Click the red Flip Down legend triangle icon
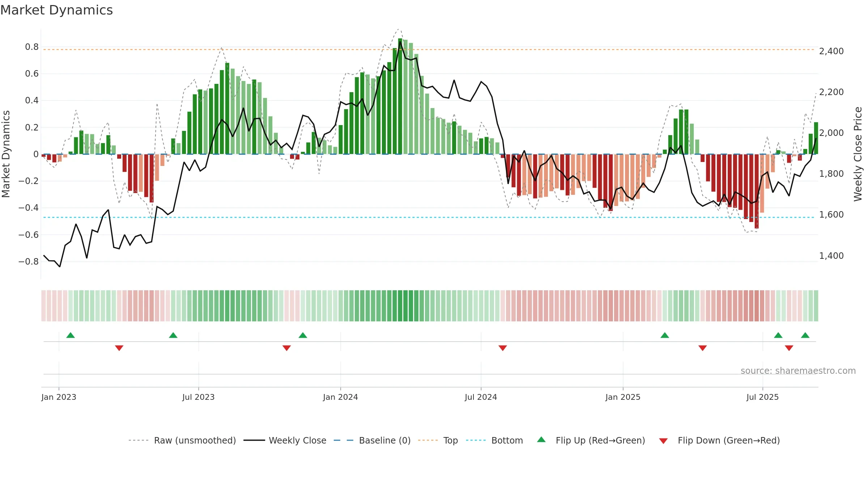 663,441
